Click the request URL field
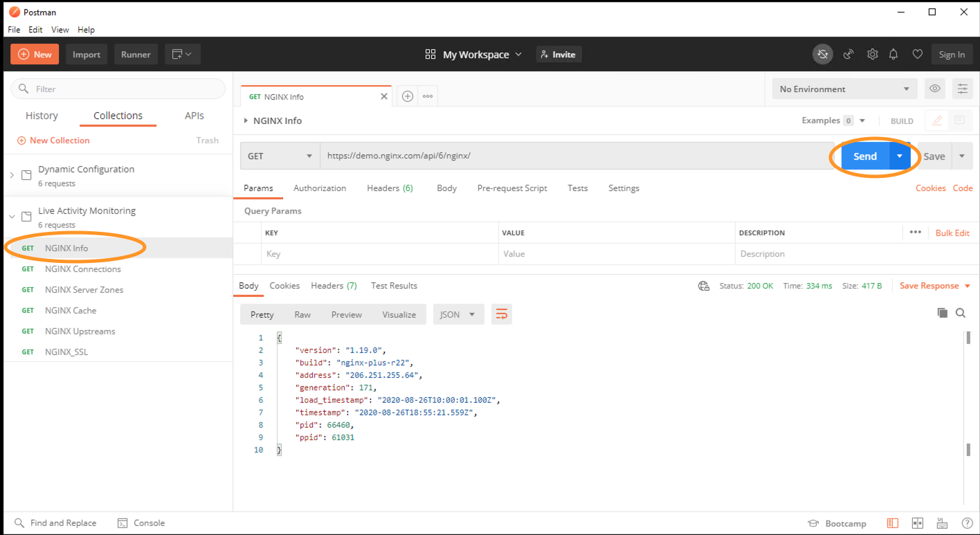The image size is (980, 535). click(576, 156)
